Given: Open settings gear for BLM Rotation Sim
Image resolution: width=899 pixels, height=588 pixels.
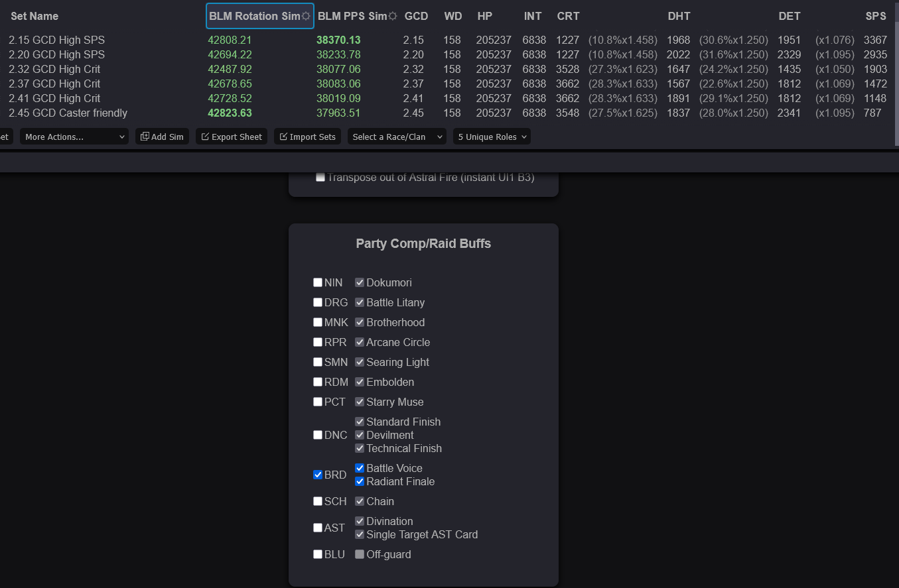Looking at the screenshot, I should click(x=306, y=16).
